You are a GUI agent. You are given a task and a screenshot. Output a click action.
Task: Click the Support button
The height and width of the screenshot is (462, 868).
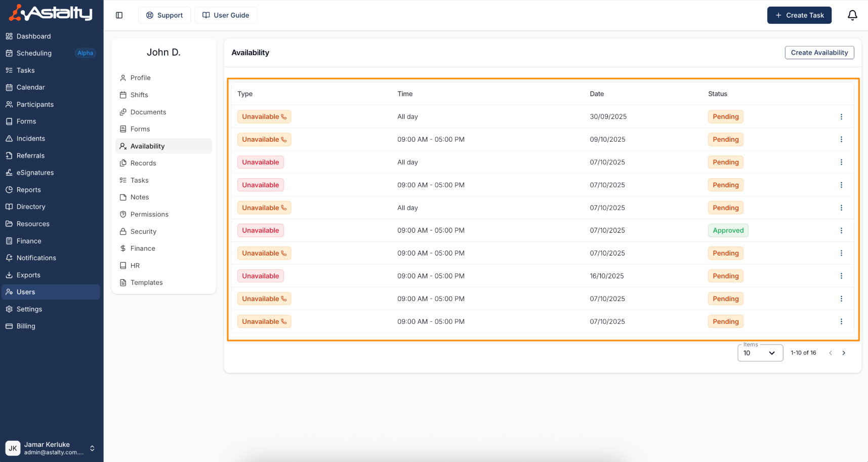164,15
